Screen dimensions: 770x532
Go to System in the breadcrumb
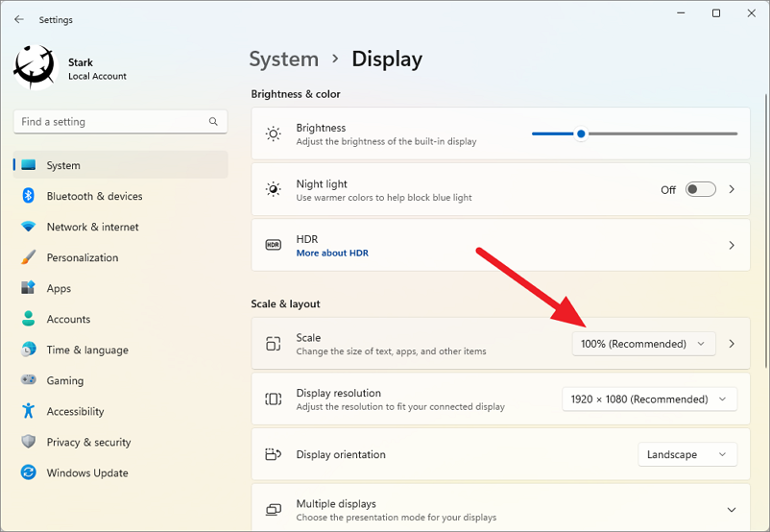(284, 59)
